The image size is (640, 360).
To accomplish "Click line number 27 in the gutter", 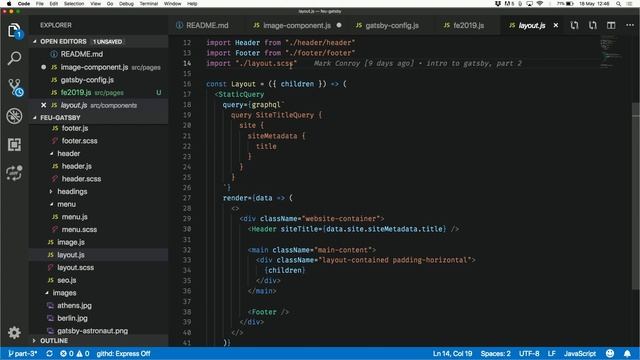I will point(187,198).
